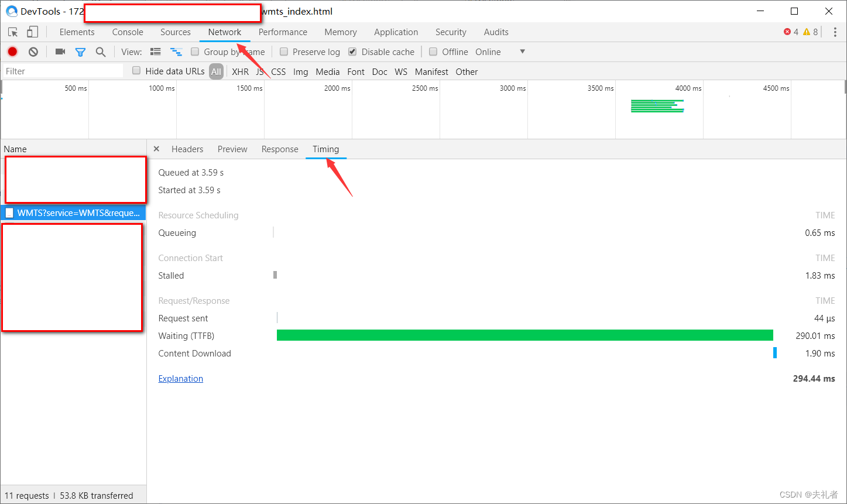Click the 290.01 ms TTFB value
Screen dimensions: 847x504
pos(815,336)
